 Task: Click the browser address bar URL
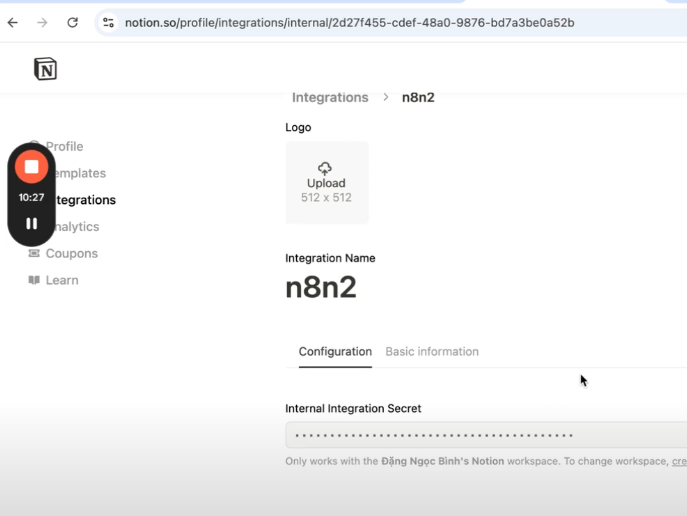coord(350,22)
